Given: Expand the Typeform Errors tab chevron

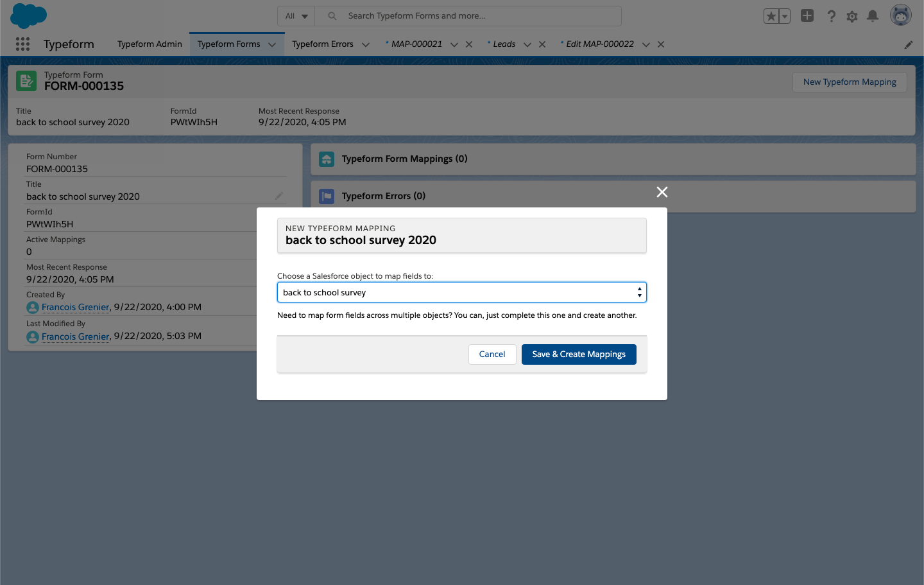Looking at the screenshot, I should pyautogui.click(x=366, y=44).
